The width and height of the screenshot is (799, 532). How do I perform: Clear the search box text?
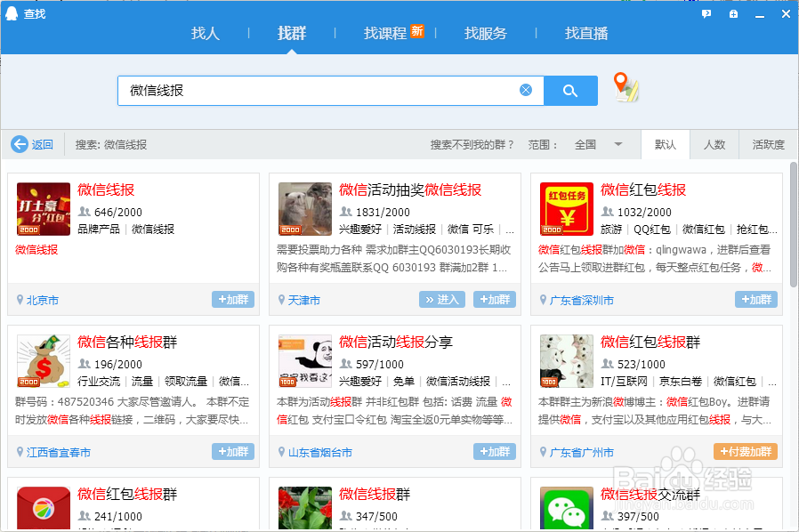click(x=526, y=90)
